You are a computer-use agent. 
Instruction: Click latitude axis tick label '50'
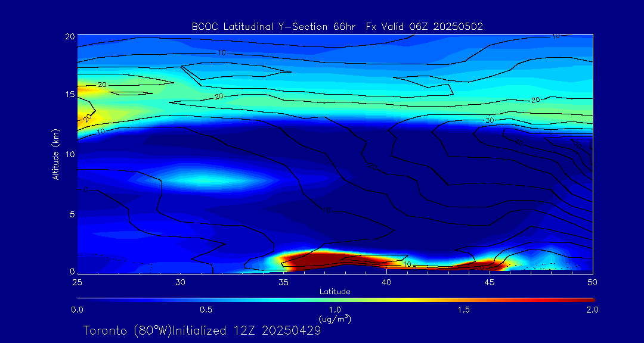pos(593,282)
